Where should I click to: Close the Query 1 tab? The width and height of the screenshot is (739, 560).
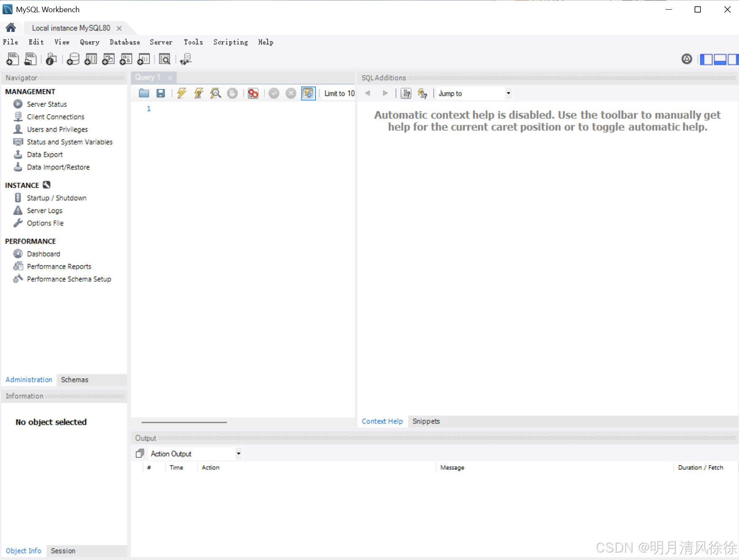170,78
